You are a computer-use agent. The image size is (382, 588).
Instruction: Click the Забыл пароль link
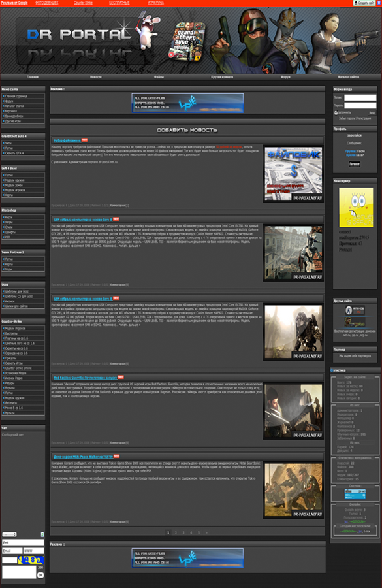tap(347, 118)
